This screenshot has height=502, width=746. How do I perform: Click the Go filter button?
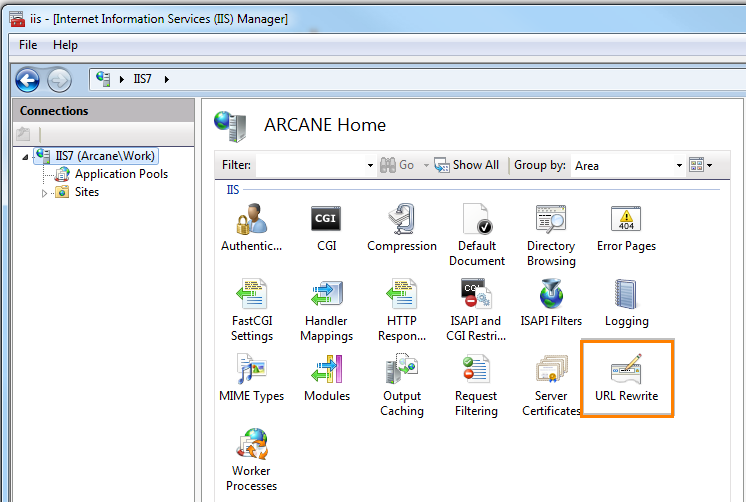tap(397, 165)
